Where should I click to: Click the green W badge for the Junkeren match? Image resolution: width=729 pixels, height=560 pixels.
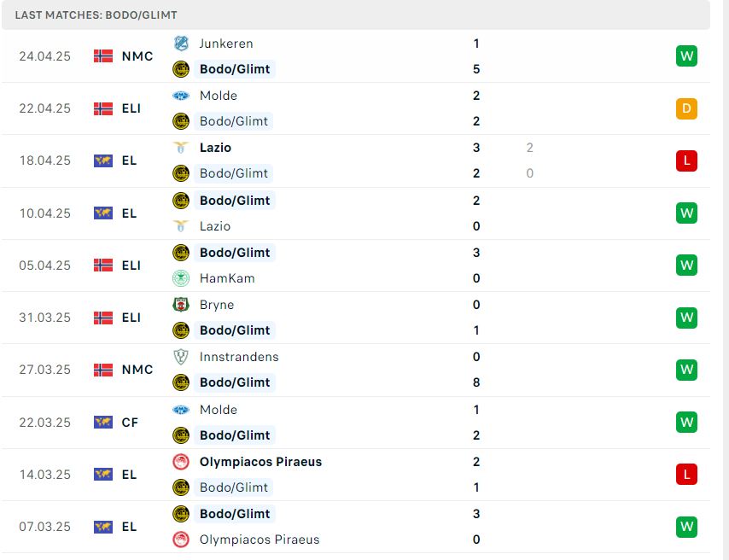point(686,55)
